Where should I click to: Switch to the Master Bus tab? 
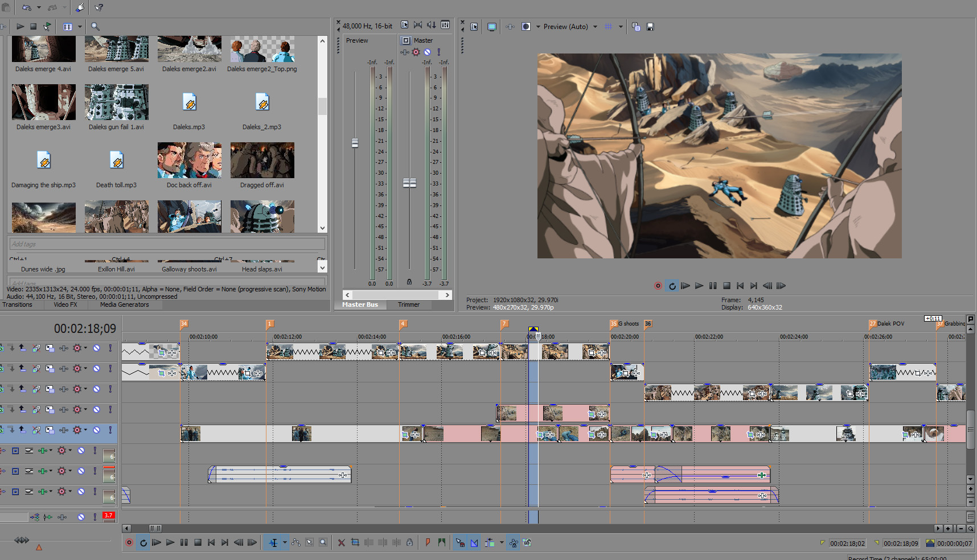coord(360,305)
